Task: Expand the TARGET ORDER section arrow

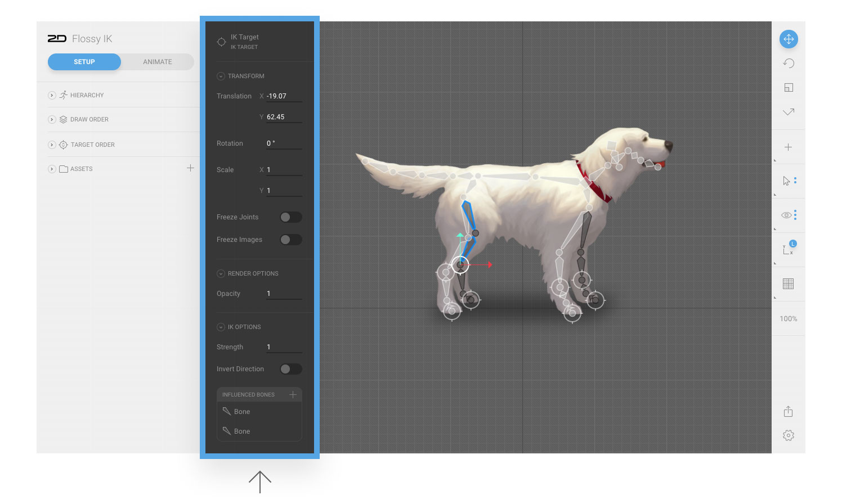Action: [52, 145]
